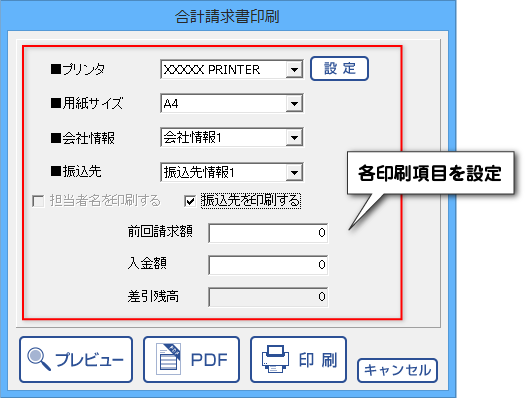Image resolution: width=525 pixels, height=398 pixels.
Task: Click the 印刷 text on print button
Action: (x=318, y=360)
